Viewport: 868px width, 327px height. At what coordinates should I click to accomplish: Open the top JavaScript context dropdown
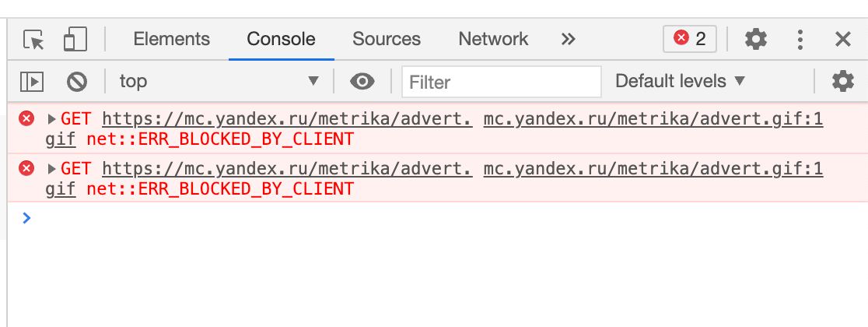pyautogui.click(x=219, y=81)
